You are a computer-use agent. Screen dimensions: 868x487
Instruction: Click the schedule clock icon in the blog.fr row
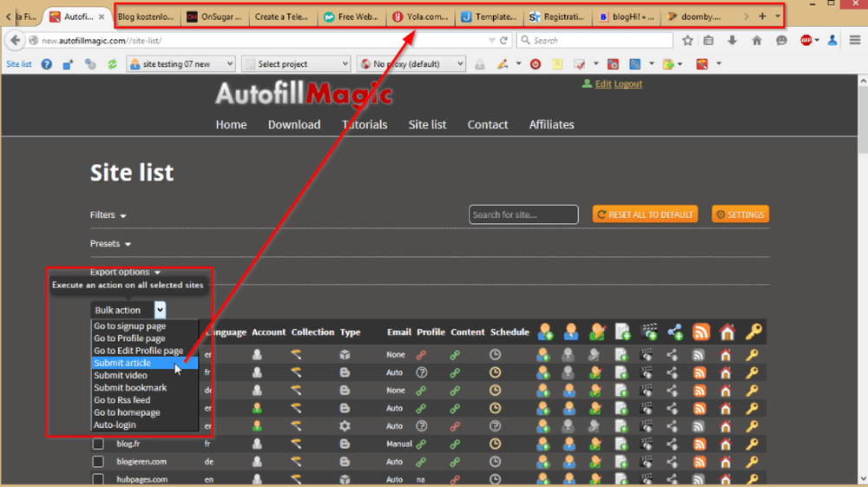(495, 444)
